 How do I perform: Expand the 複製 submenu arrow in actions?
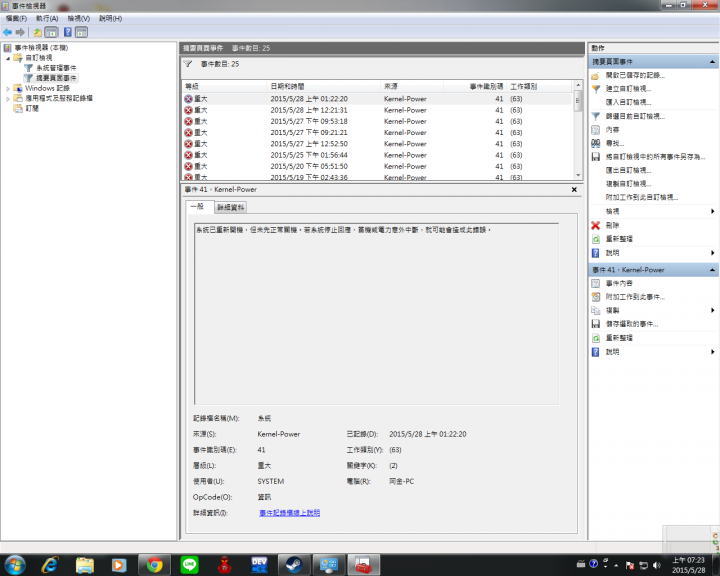[712, 311]
